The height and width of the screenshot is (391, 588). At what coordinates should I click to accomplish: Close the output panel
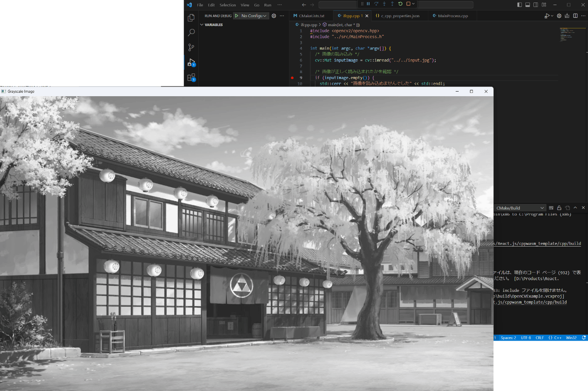[583, 208]
